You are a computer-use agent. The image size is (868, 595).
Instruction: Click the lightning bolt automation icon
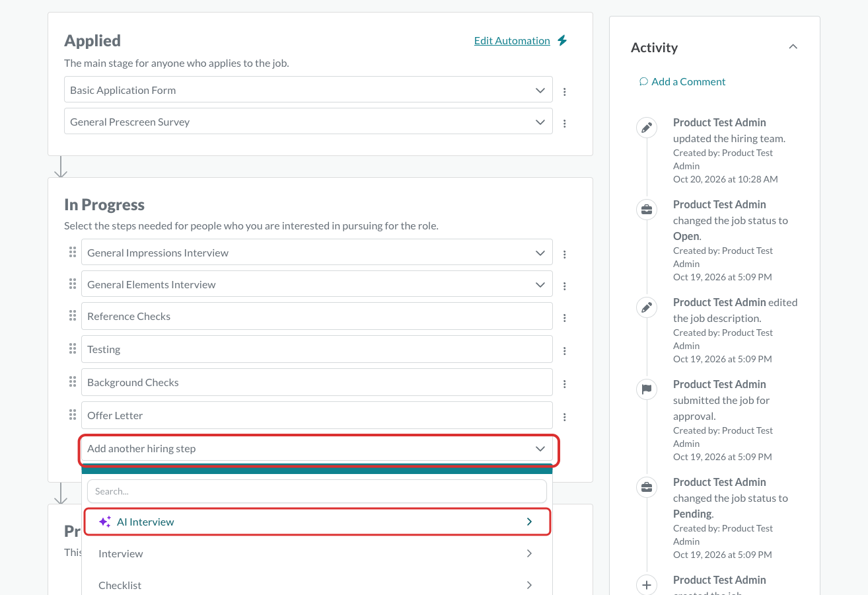(x=562, y=40)
